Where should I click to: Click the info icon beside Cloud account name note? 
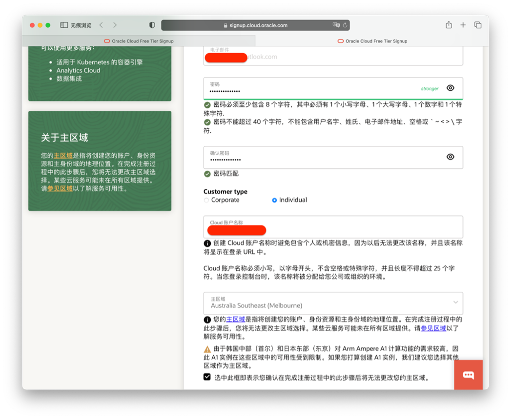[x=207, y=243]
